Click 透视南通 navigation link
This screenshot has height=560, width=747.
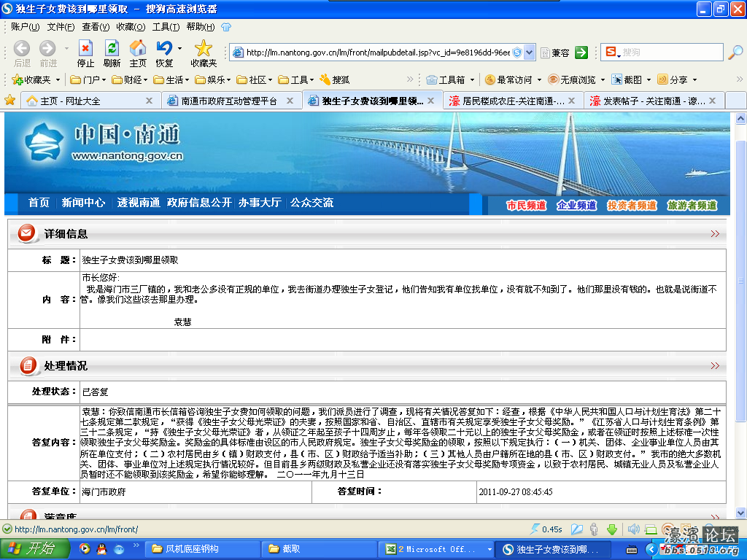[139, 203]
